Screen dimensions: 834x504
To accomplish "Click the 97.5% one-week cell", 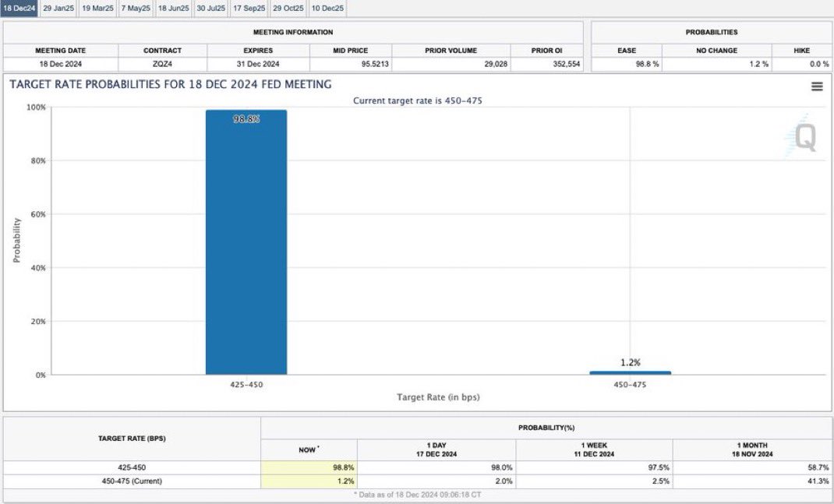I will point(594,468).
